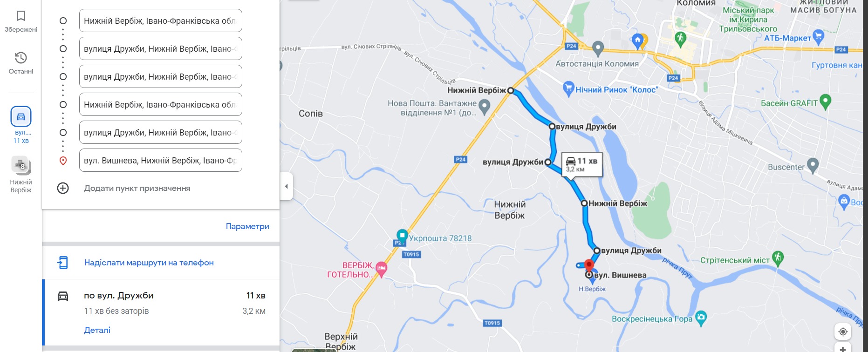Click the send to phone icon
Screen dimensions: 868x352
(x=63, y=263)
